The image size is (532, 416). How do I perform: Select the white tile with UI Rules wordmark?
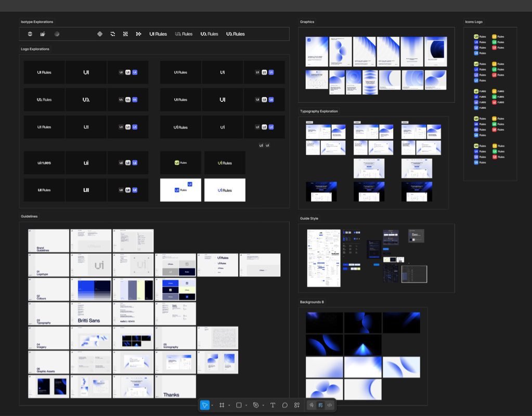225,190
